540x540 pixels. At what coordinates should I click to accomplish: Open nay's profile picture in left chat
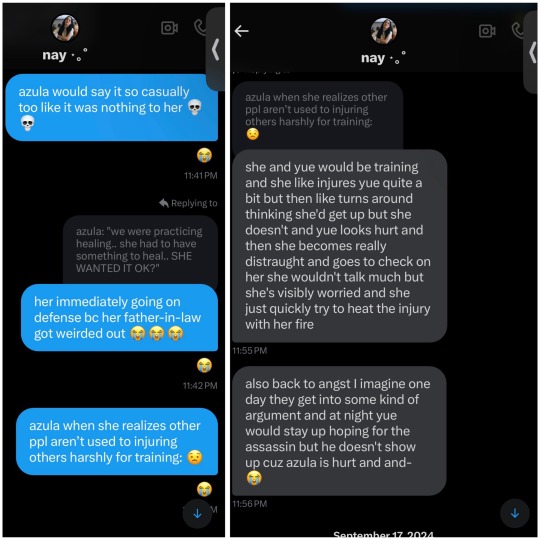tap(65, 28)
